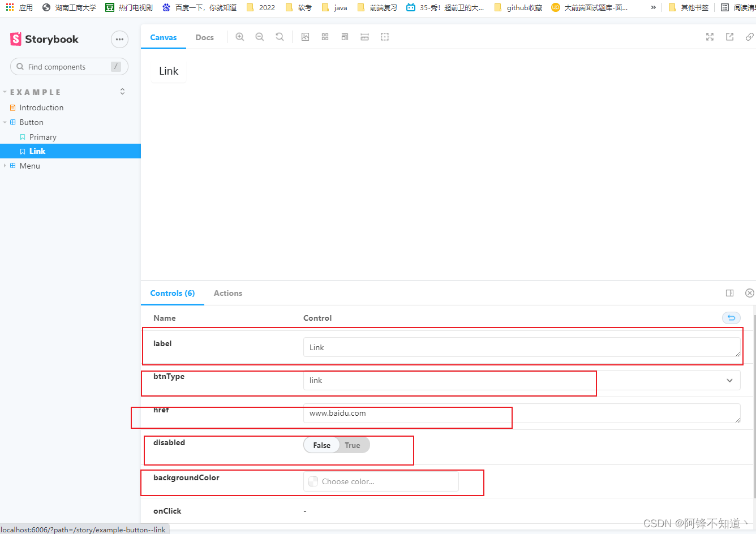Set disabled control to False
The height and width of the screenshot is (534, 756).
(321, 445)
